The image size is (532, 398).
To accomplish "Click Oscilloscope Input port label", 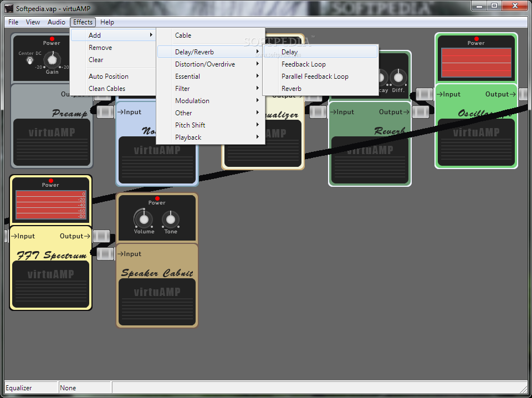I will click(448, 94).
